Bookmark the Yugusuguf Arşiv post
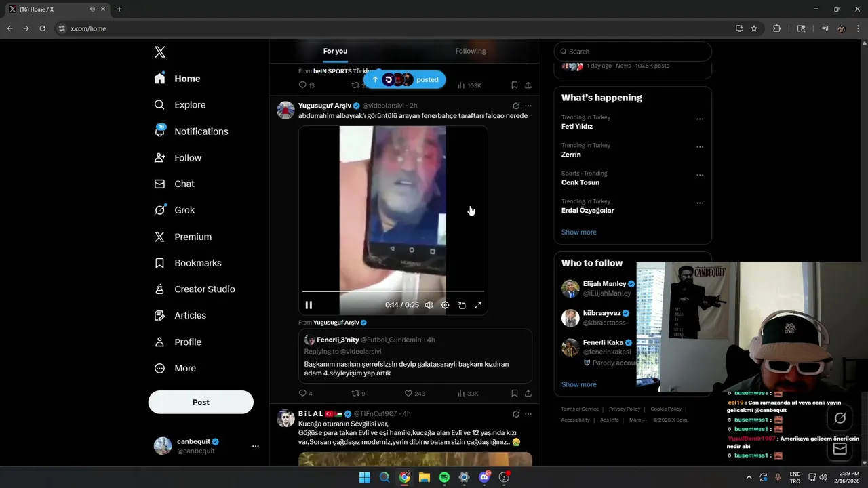This screenshot has height=488, width=868. pos(515,393)
